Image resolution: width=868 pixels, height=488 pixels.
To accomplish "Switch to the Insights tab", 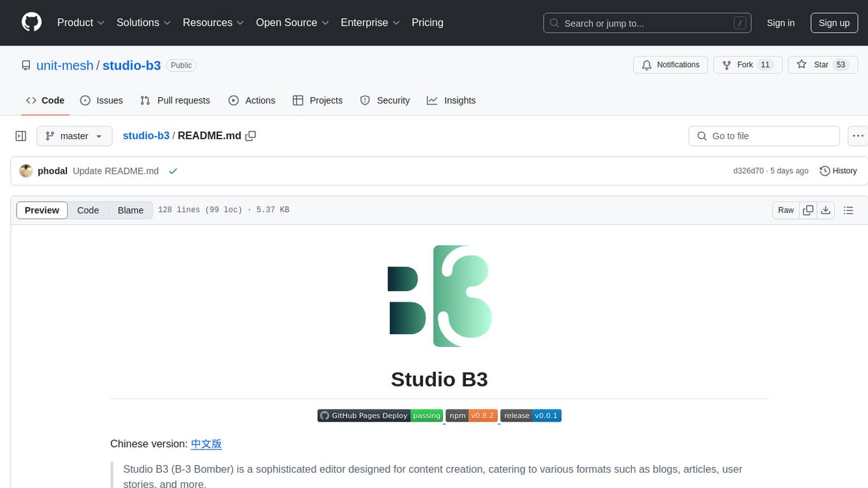I will pos(451,100).
